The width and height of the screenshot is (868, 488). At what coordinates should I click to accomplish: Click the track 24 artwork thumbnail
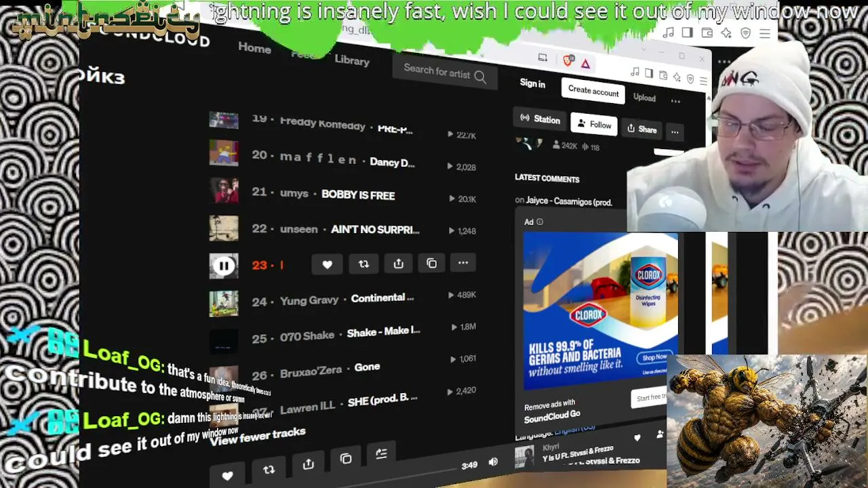coord(224,304)
